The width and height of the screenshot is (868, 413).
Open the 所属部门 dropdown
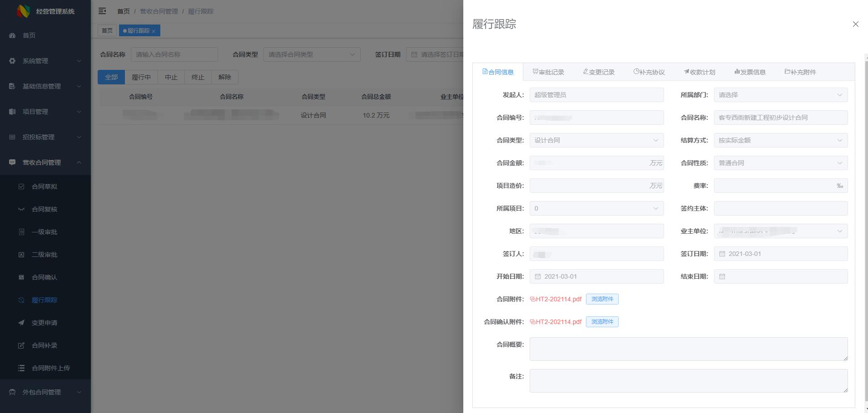780,95
